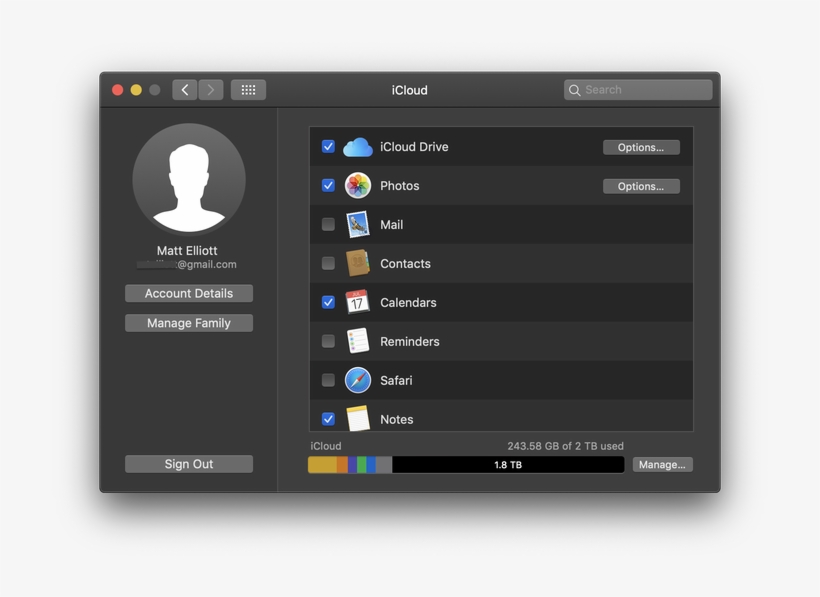The height and width of the screenshot is (597, 820).
Task: Select the Notes notepad icon
Action: click(x=358, y=419)
